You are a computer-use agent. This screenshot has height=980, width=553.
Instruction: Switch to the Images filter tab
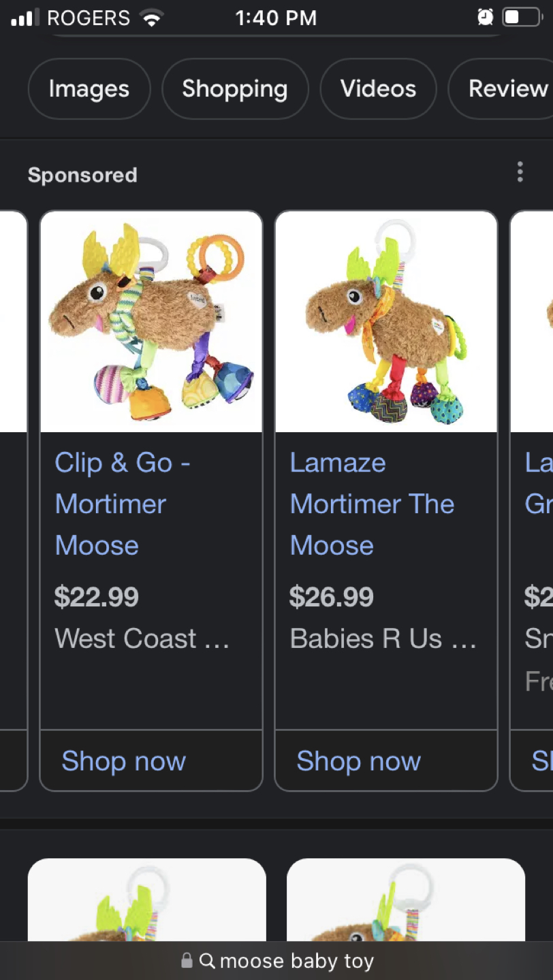click(x=89, y=88)
